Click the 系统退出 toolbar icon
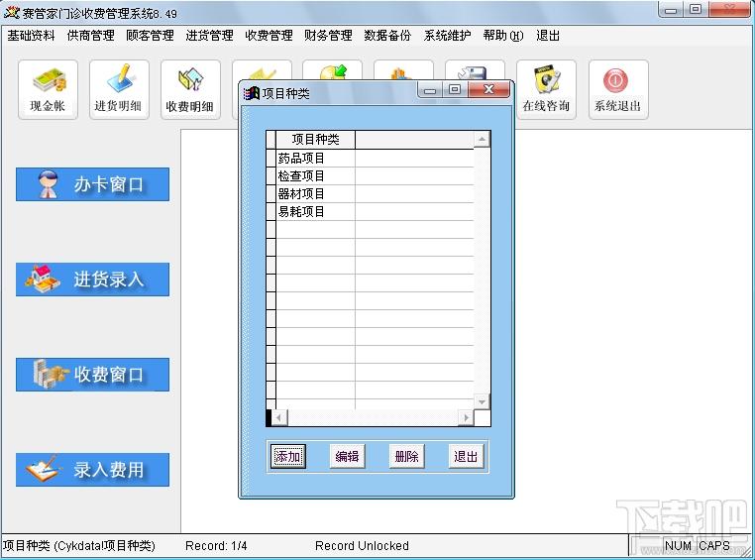Viewport: 755px width, 560px height. [x=617, y=89]
